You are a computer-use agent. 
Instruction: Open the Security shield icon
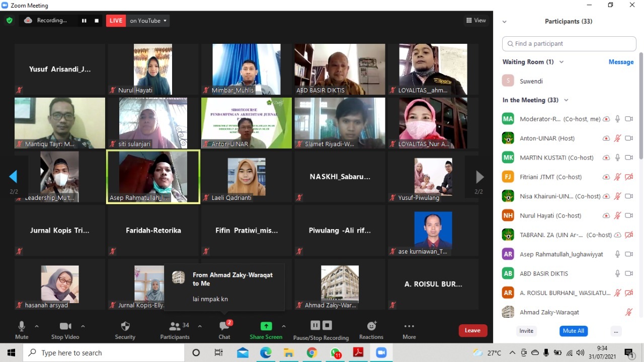point(125,326)
